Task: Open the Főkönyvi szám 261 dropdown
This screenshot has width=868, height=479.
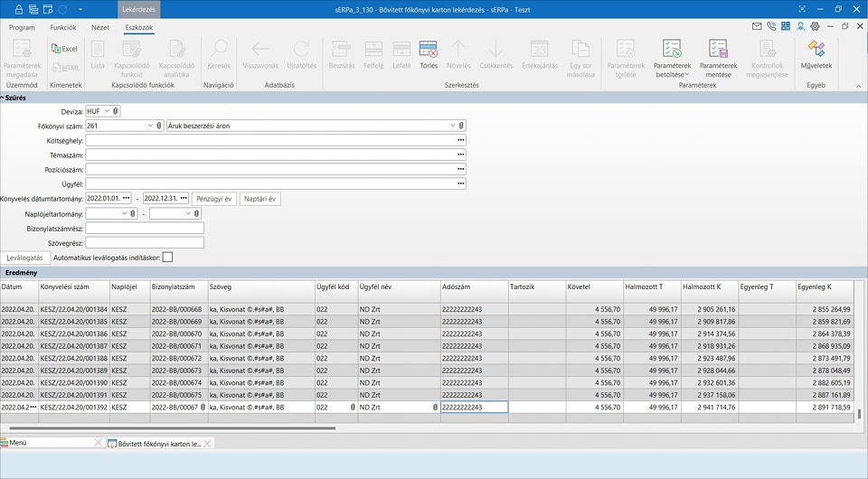Action: point(150,126)
